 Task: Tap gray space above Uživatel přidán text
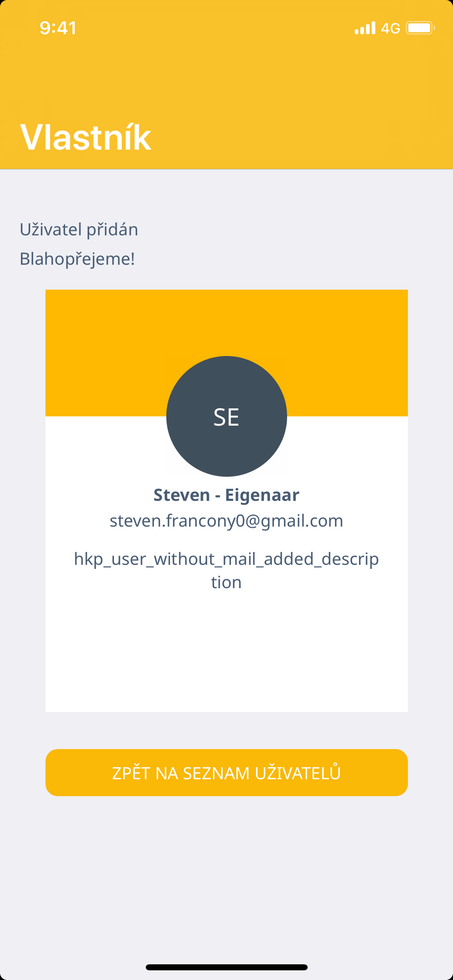click(226, 193)
